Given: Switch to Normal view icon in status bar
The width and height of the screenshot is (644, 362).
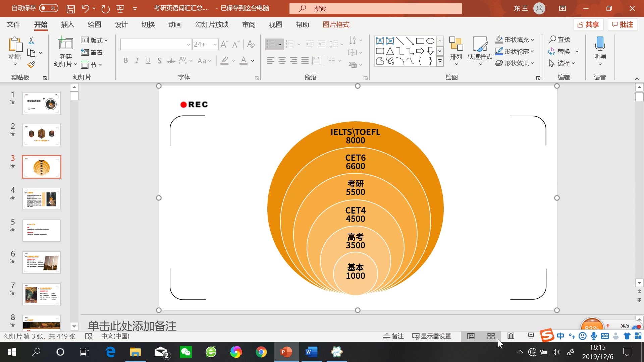Looking at the screenshot, I should coord(471,336).
